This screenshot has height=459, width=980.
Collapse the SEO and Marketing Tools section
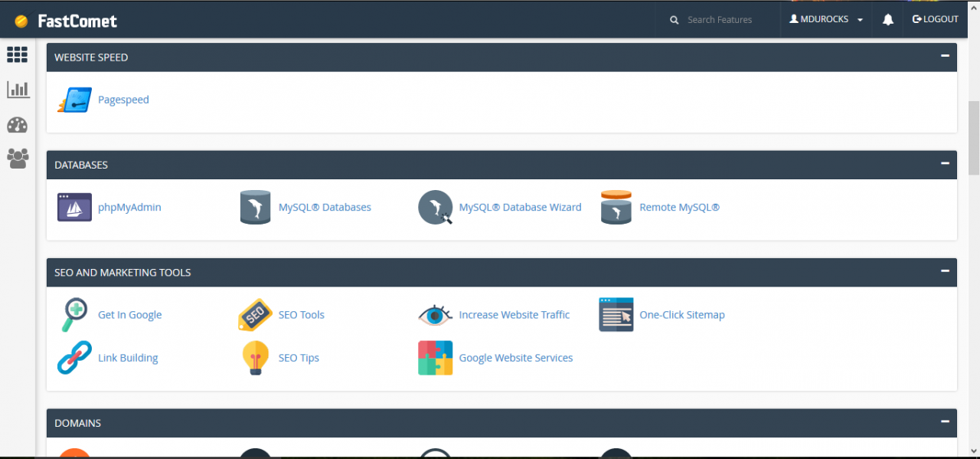click(945, 270)
